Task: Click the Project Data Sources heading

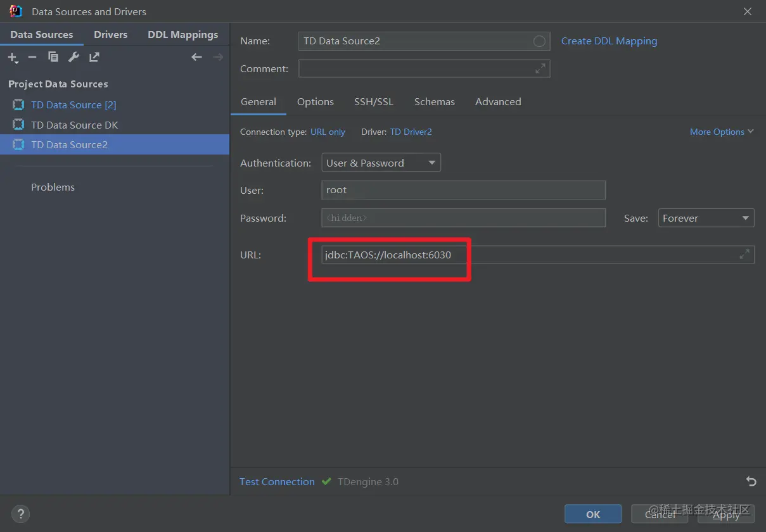Action: click(x=58, y=84)
